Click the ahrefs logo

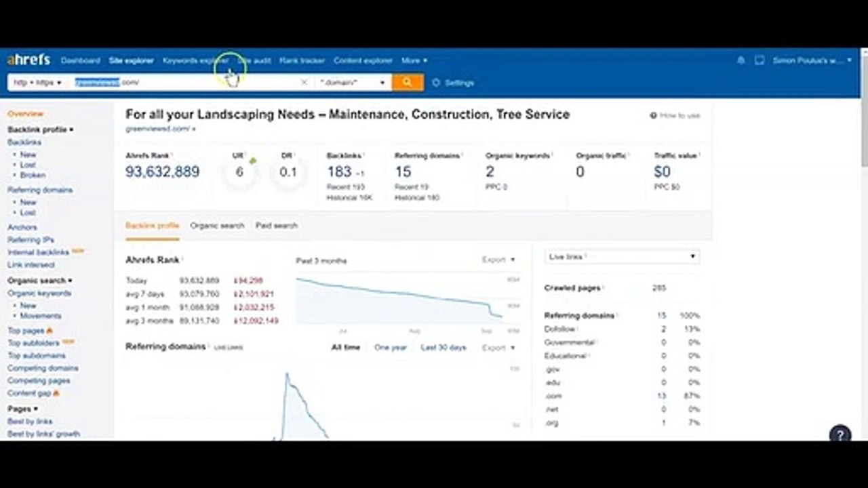pos(28,60)
